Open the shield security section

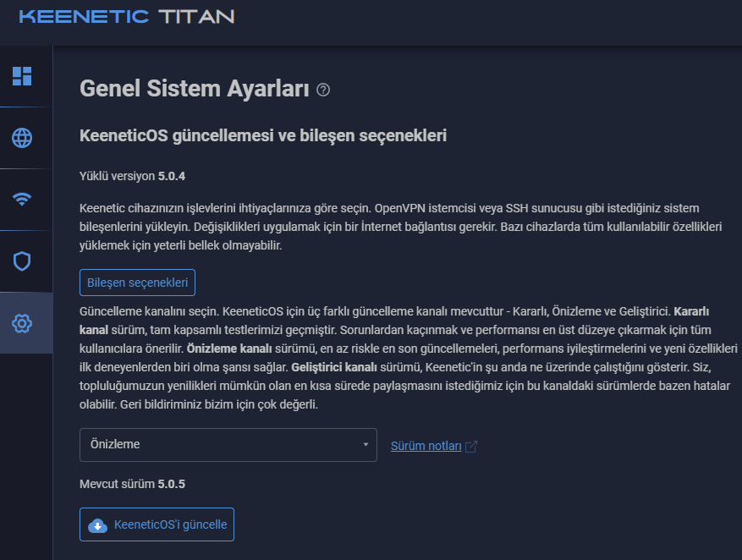[x=22, y=261]
